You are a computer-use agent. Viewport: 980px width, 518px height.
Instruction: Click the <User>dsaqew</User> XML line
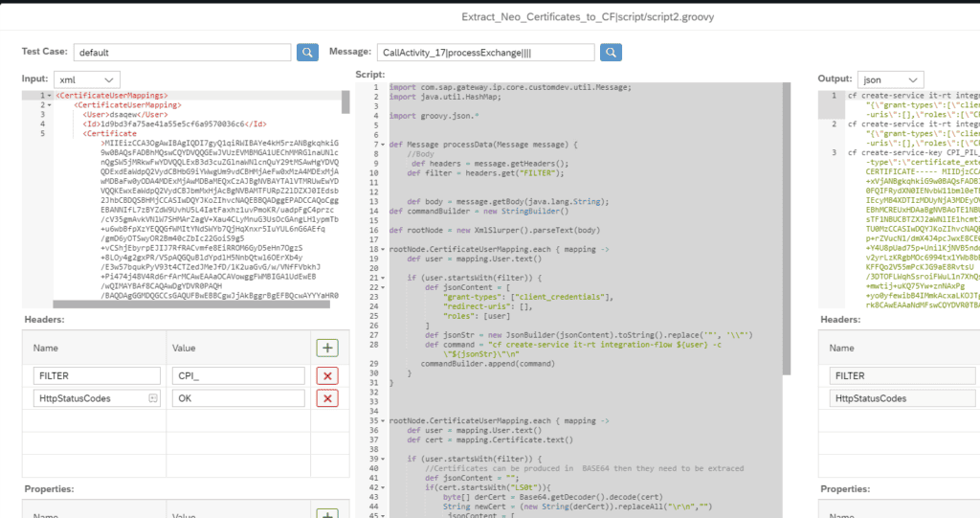tap(125, 115)
